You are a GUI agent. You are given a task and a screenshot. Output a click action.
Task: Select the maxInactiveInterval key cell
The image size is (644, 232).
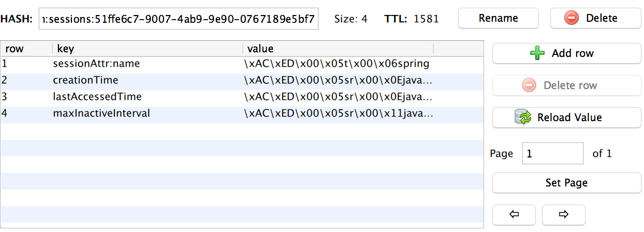pos(147,113)
